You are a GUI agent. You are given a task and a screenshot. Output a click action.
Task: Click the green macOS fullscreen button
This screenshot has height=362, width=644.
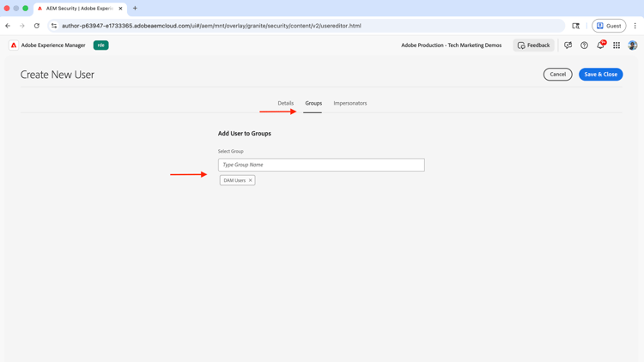26,9
